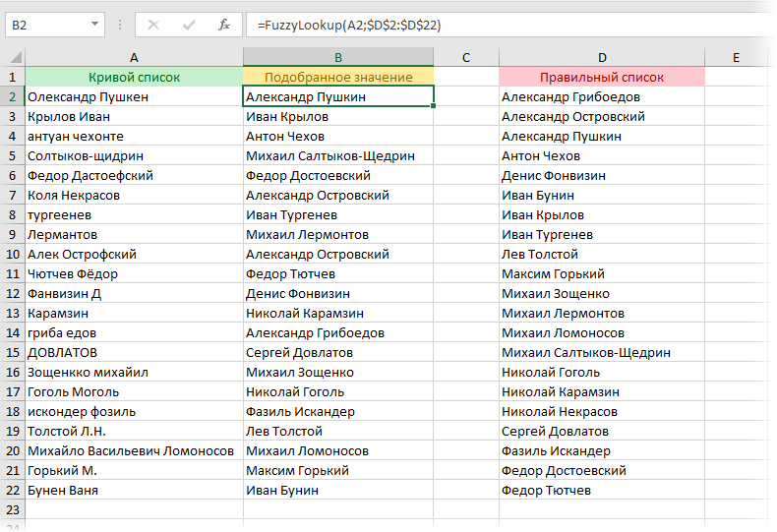Select column B cell 'Иван Бунин'

(338, 490)
